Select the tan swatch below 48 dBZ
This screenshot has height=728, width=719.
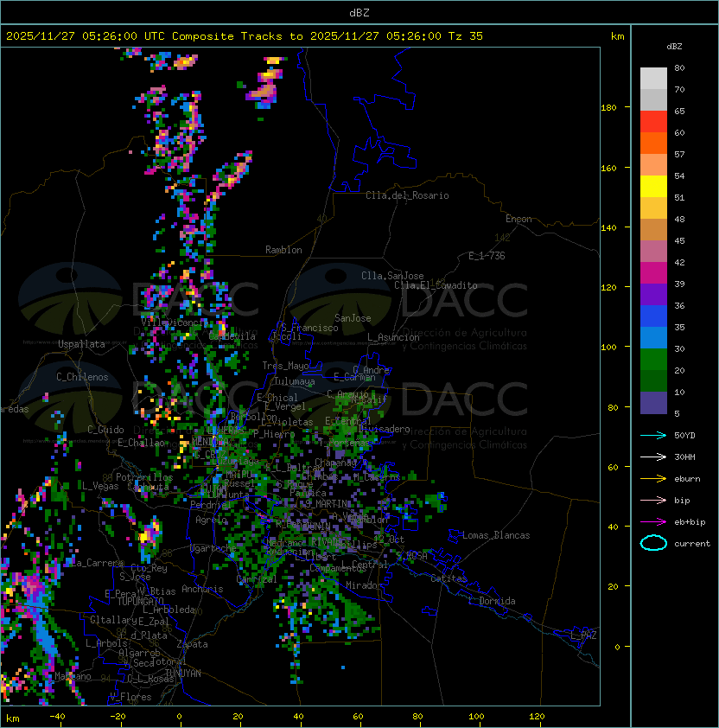click(x=653, y=230)
